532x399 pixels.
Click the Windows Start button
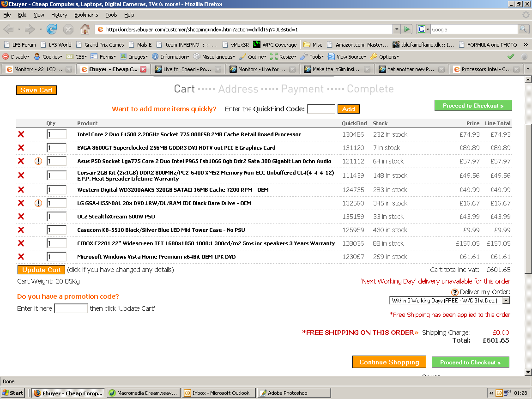click(x=13, y=393)
